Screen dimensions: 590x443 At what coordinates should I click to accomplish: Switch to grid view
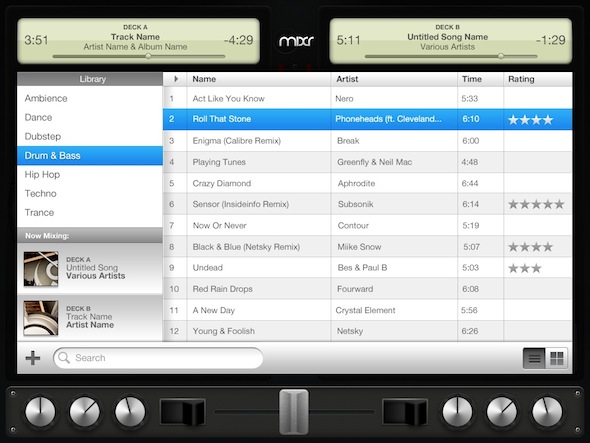[x=557, y=358]
